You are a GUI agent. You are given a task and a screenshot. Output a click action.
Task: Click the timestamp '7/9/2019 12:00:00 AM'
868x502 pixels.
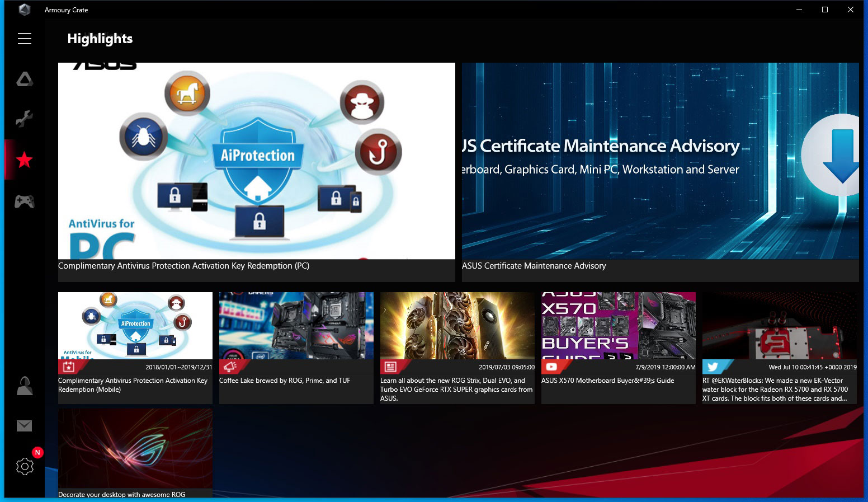pos(666,367)
